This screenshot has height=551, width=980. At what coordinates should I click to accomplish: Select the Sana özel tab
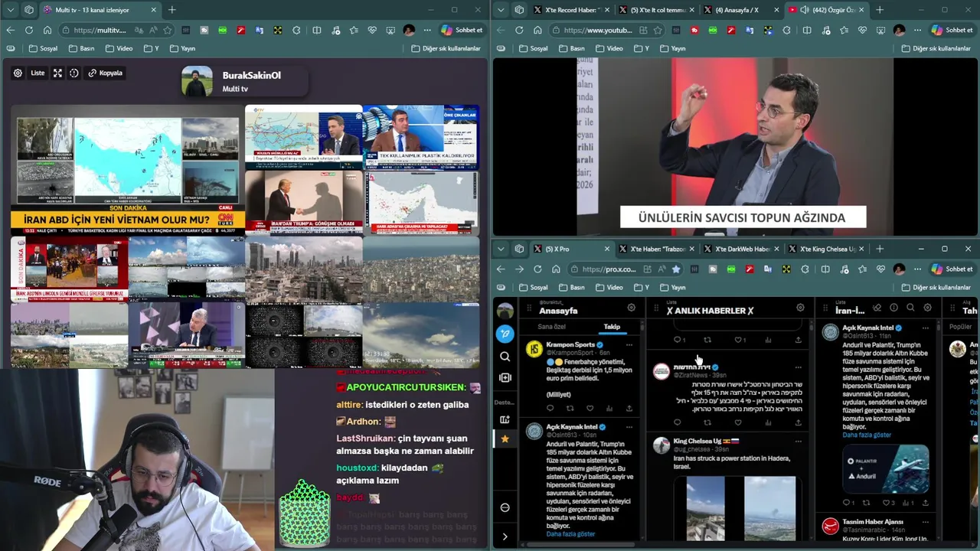[551, 327]
